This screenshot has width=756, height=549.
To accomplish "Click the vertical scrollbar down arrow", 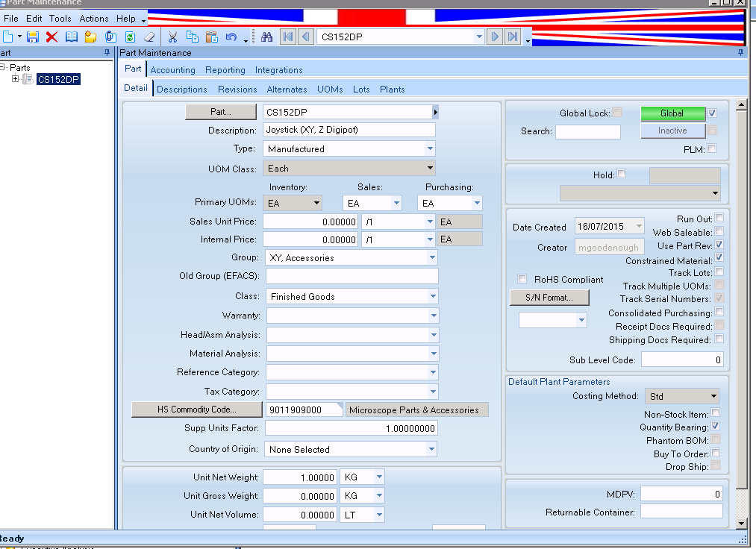I will (741, 524).
